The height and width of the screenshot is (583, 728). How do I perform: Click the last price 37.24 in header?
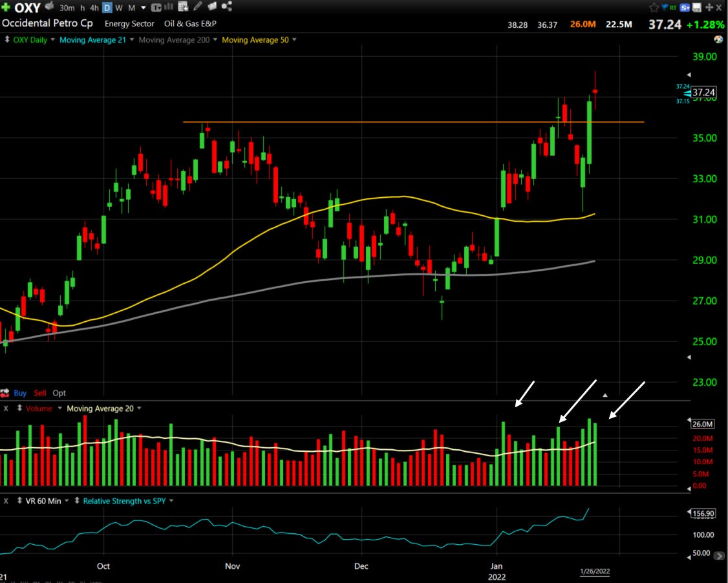tap(665, 24)
